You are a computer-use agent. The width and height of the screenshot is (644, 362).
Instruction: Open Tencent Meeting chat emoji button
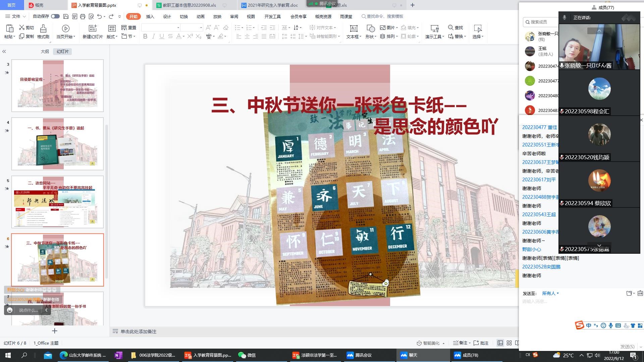10,310
